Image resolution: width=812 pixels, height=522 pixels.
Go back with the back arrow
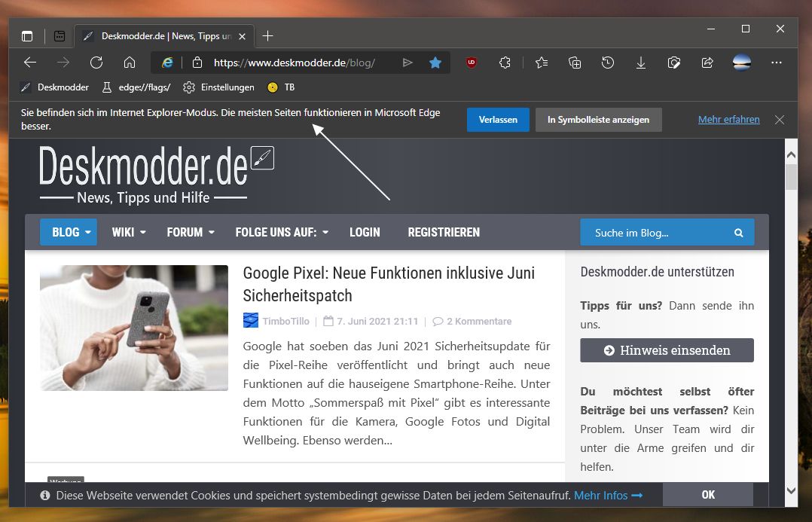[x=30, y=63]
